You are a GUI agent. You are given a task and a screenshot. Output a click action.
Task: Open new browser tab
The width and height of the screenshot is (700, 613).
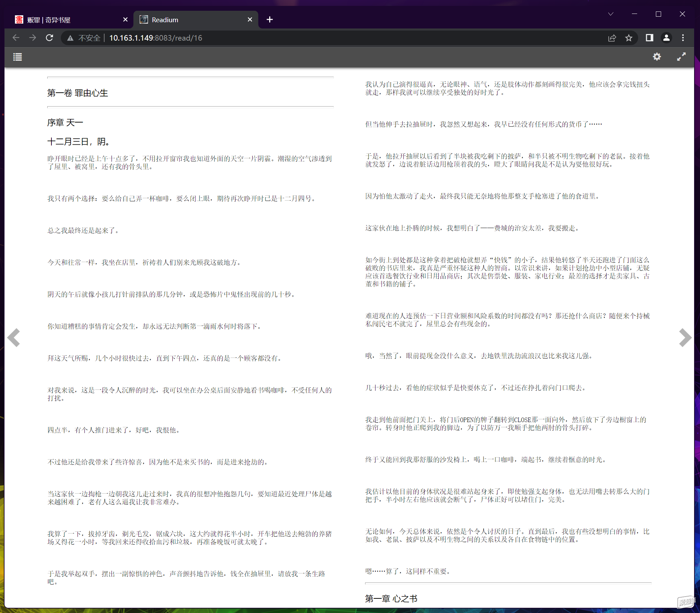point(270,19)
